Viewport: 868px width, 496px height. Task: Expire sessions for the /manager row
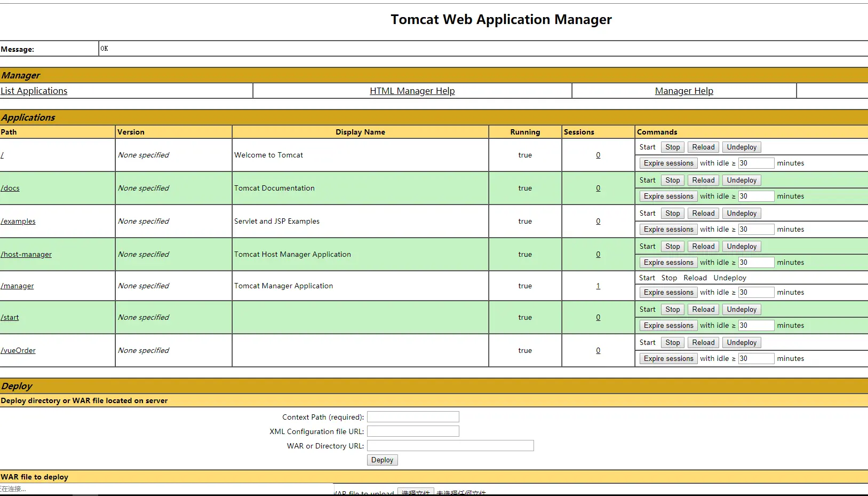(x=668, y=293)
